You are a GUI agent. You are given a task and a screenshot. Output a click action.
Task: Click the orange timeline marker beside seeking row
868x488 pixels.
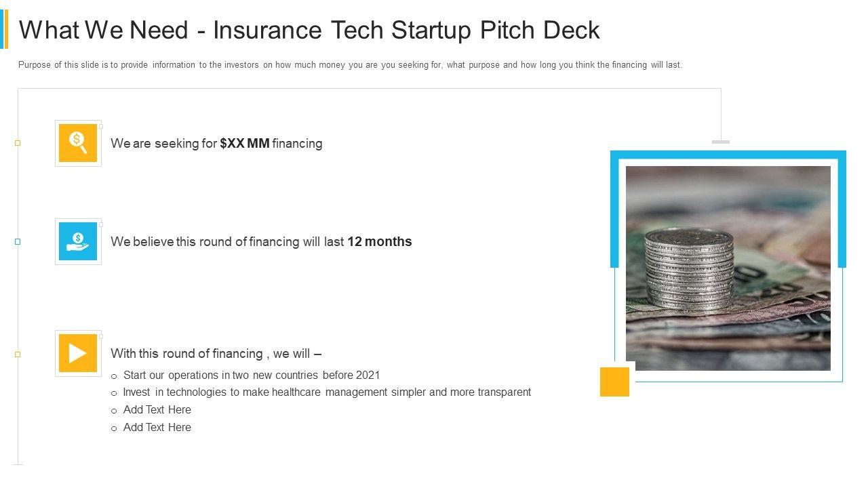pyautogui.click(x=18, y=143)
